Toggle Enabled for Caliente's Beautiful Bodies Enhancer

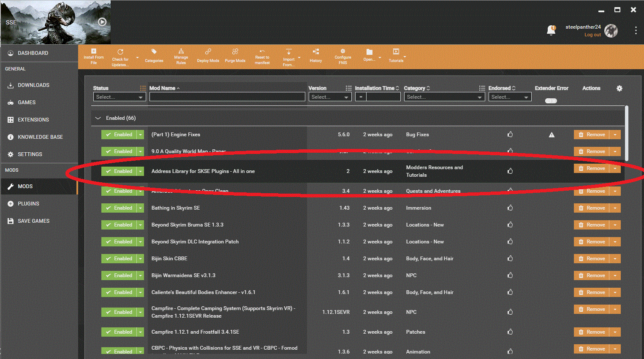[119, 292]
